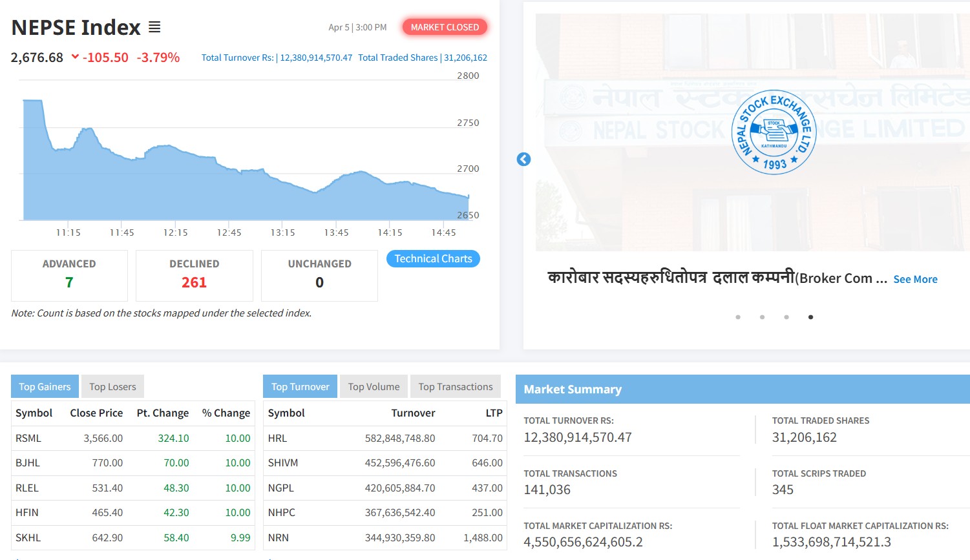The image size is (970, 560).
Task: Select the first carousel dot indicator
Action: coord(738,317)
